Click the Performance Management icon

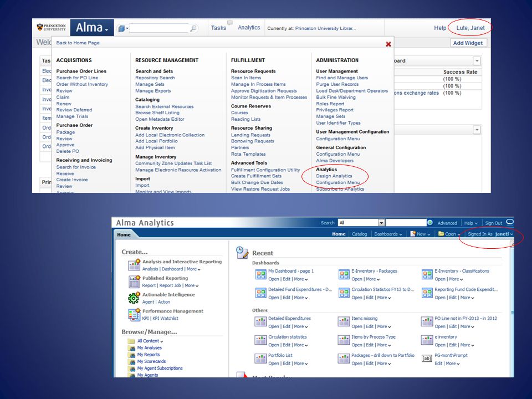(134, 314)
